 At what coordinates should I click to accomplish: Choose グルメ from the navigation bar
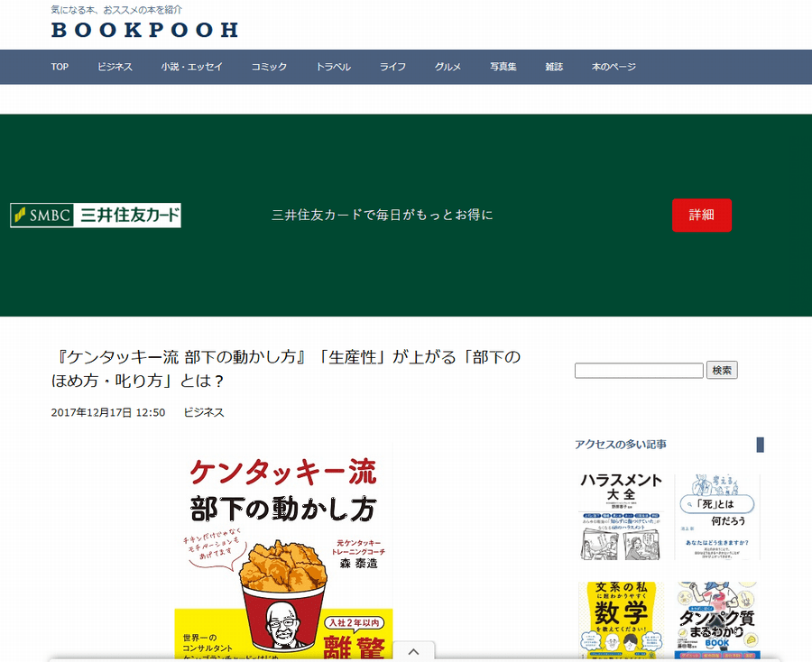(x=448, y=67)
